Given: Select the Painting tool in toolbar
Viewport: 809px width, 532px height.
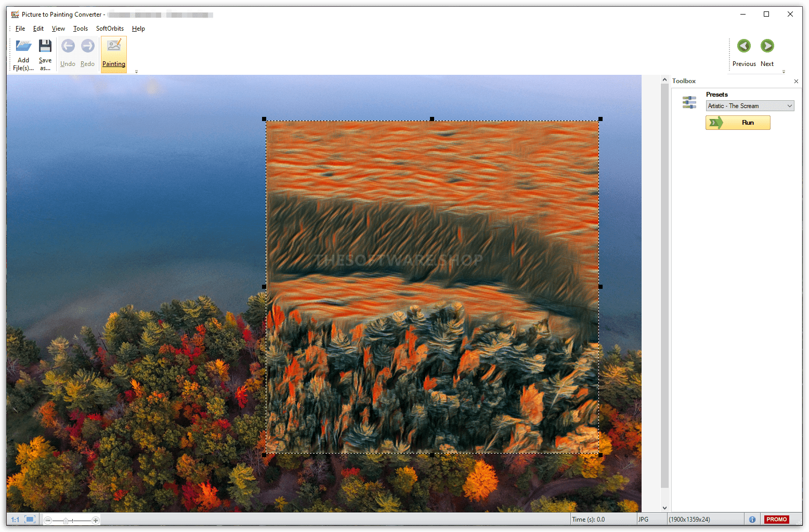Looking at the screenshot, I should [114, 54].
